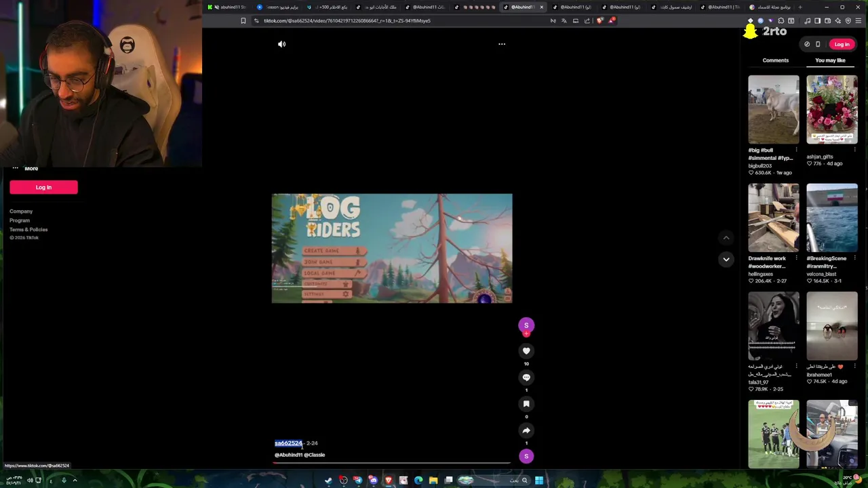Screen dimensions: 868x488
Task: Open Brave browser from the taskbar
Action: 388,481
